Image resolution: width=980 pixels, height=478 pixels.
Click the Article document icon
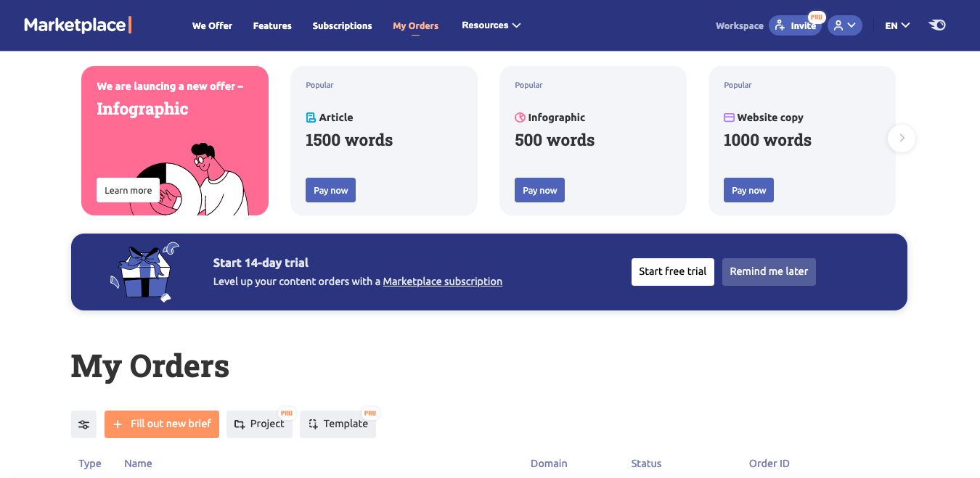point(311,118)
